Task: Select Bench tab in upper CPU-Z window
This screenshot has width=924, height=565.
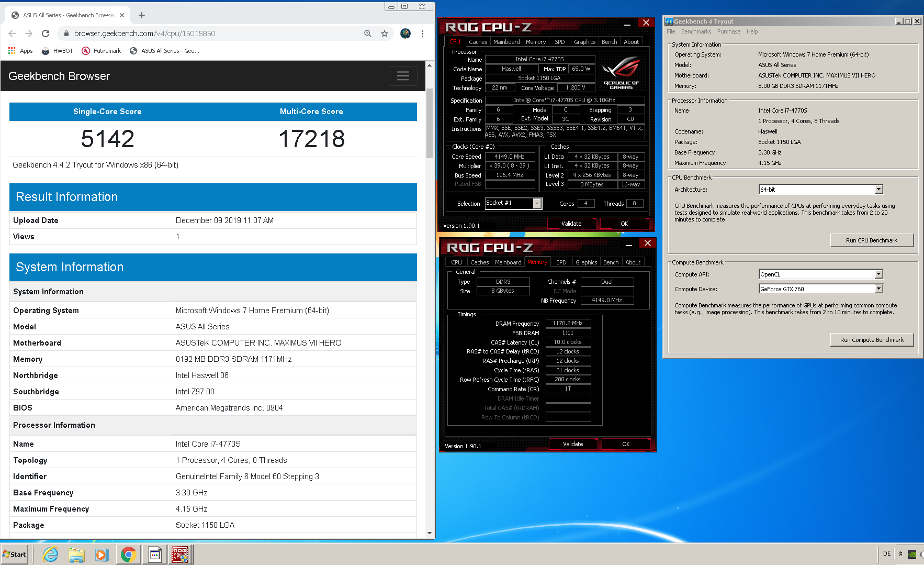Action: (x=609, y=42)
